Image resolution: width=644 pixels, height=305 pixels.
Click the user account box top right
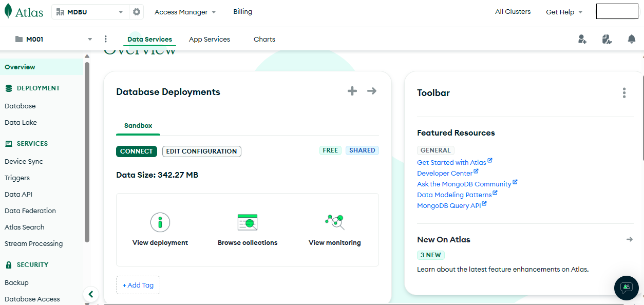point(617,11)
